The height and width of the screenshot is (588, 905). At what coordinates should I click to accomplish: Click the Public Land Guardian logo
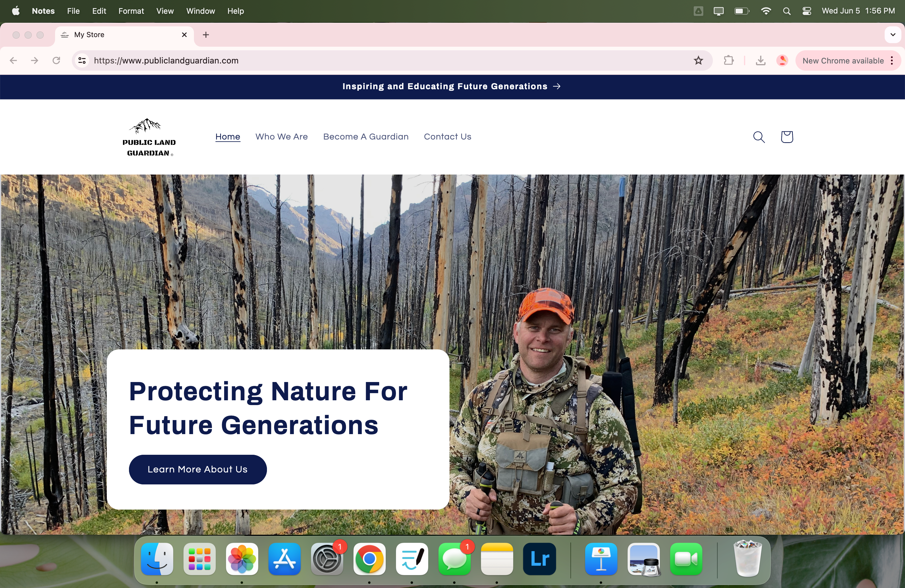click(149, 137)
